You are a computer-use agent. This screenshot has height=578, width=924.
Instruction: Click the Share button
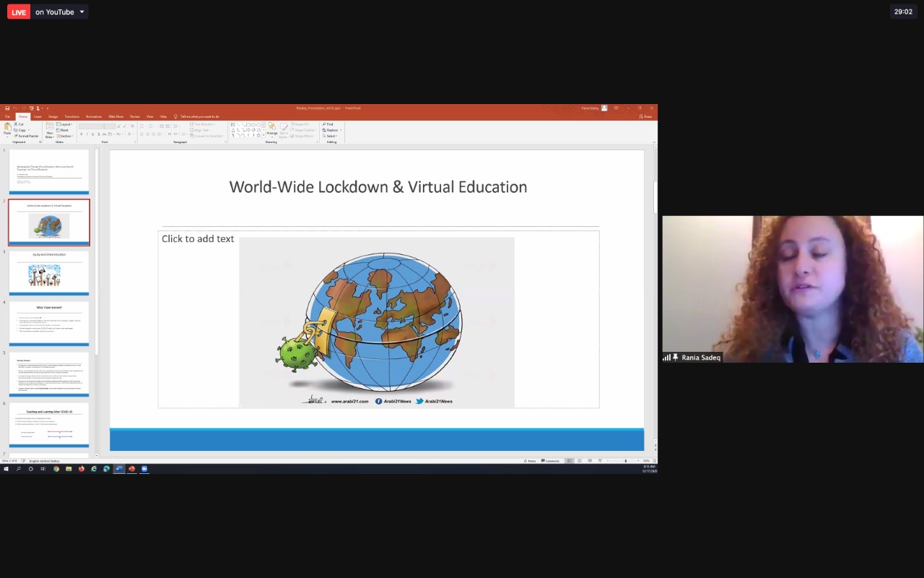[646, 116]
